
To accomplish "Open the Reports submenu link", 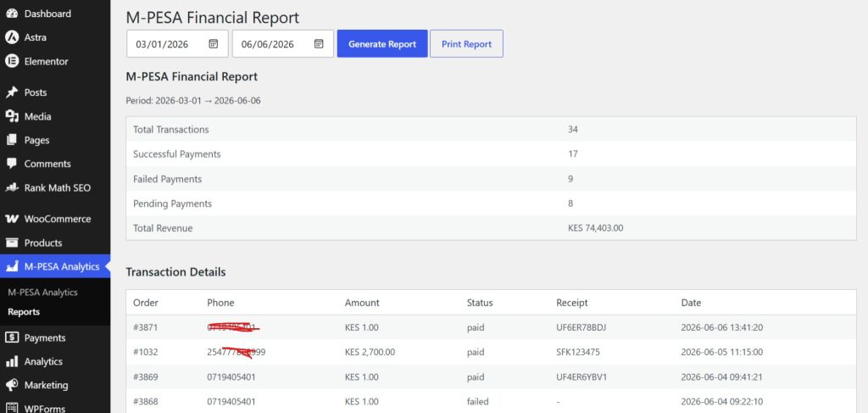I will pyautogui.click(x=24, y=312).
